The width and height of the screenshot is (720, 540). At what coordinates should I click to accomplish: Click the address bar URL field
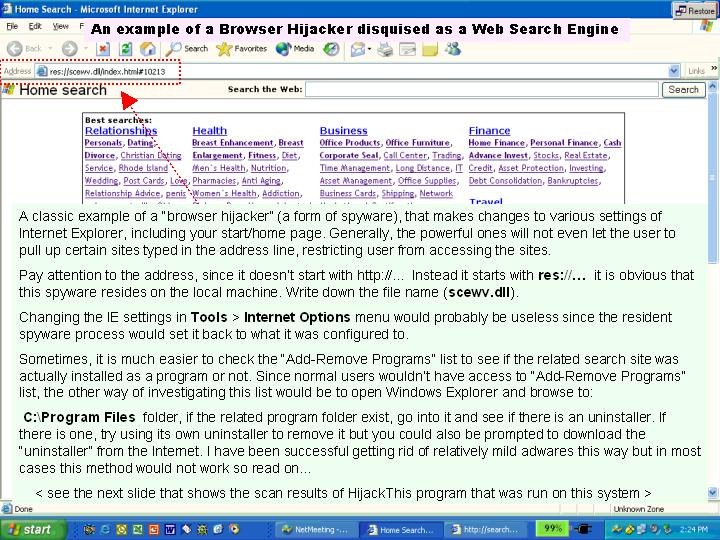351,71
